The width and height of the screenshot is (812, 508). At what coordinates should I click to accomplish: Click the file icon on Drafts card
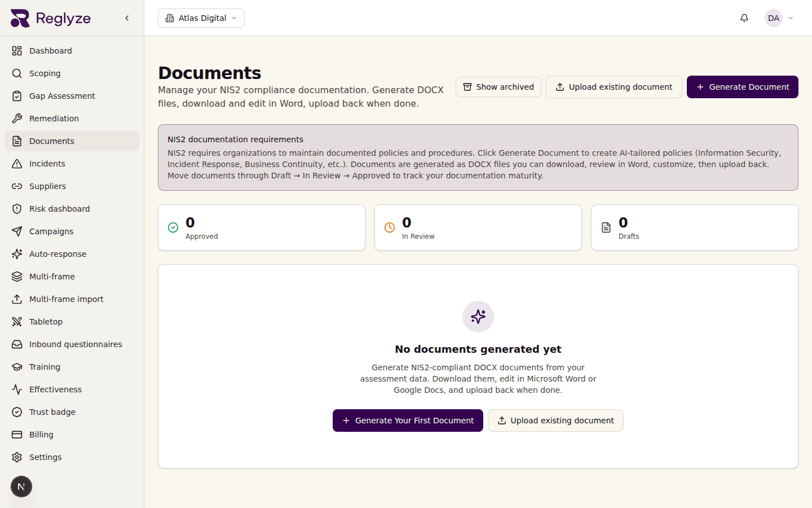click(606, 227)
